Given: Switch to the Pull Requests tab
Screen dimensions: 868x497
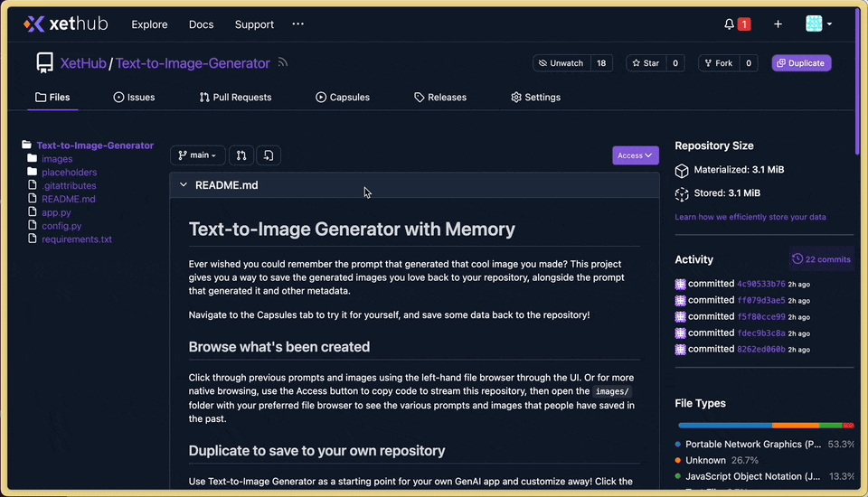Looking at the screenshot, I should (x=235, y=97).
